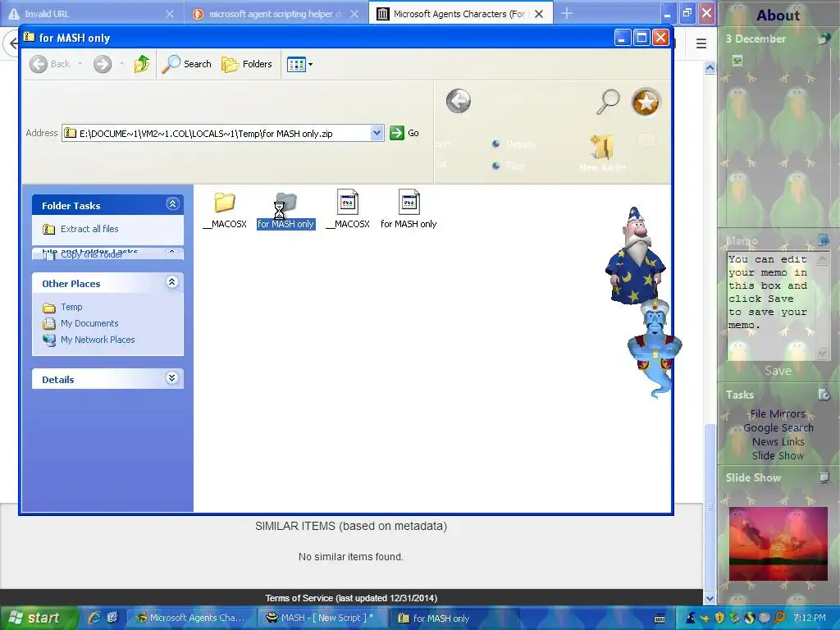Click the wizard hat tray icon
840x630 pixels.
click(x=691, y=618)
